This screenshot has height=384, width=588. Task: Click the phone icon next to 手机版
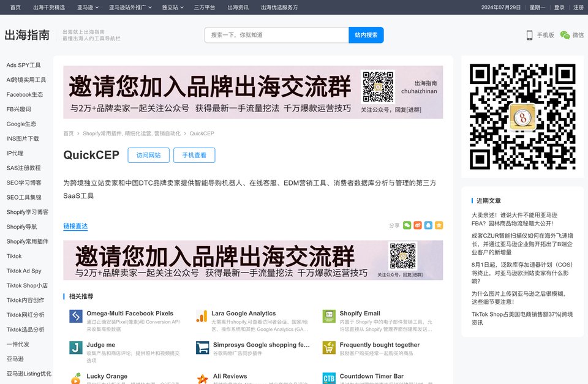[529, 35]
